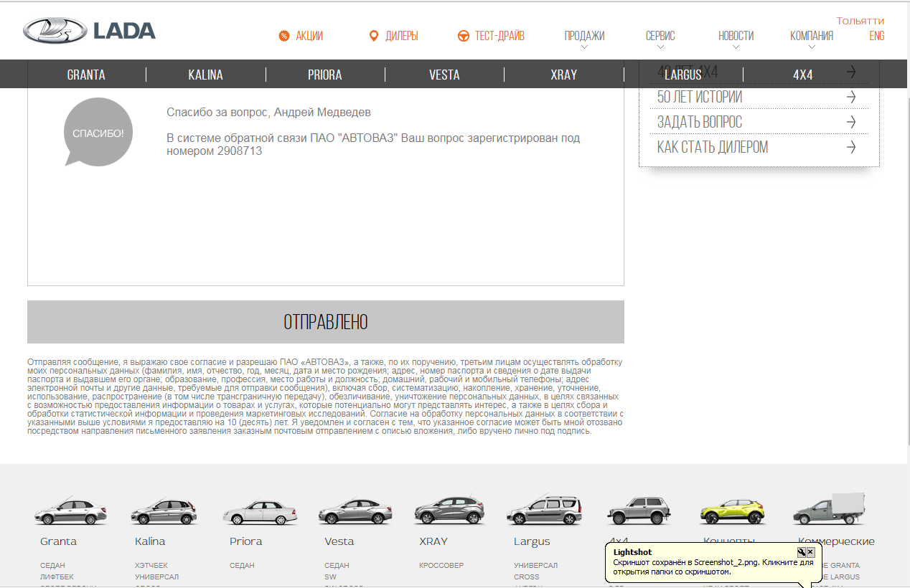Viewport: 910px width, 588px height.
Task: Click the yellow concept car thumbnail
Action: 732,511
